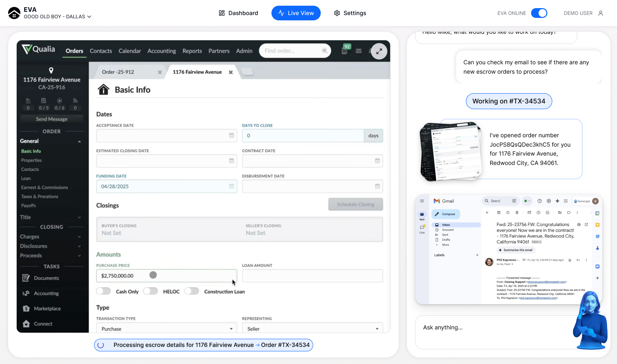
Task: Toggle the Construction Loan switch
Action: 192,291
